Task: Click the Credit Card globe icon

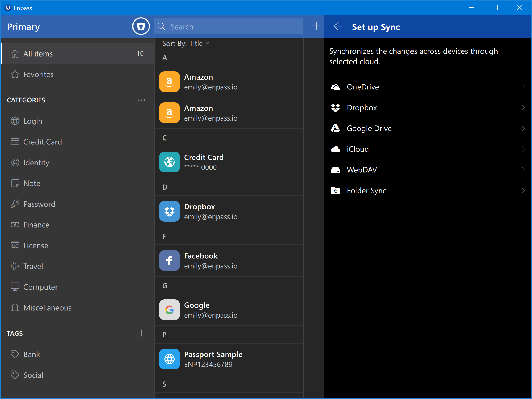Action: click(x=169, y=162)
